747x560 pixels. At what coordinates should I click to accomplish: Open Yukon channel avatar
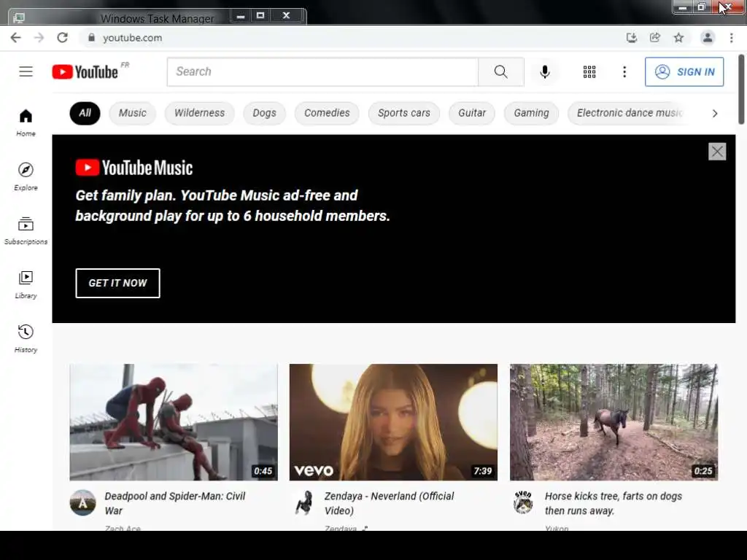(x=523, y=503)
